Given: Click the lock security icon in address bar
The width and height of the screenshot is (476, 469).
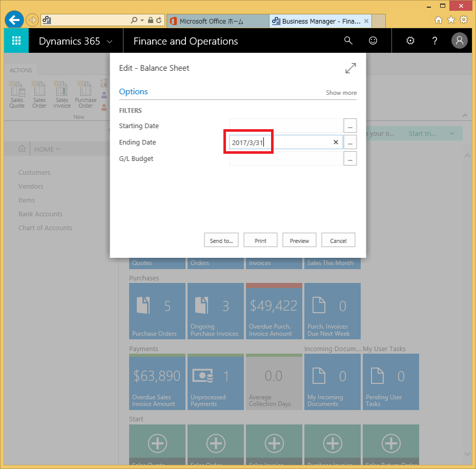Looking at the screenshot, I should click(150, 21).
